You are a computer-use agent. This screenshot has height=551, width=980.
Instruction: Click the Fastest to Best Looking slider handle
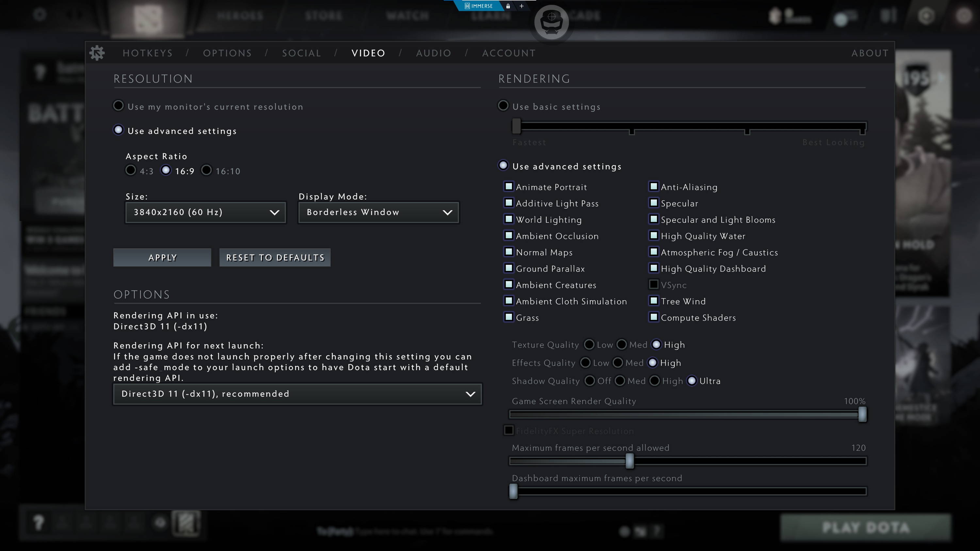(x=516, y=126)
